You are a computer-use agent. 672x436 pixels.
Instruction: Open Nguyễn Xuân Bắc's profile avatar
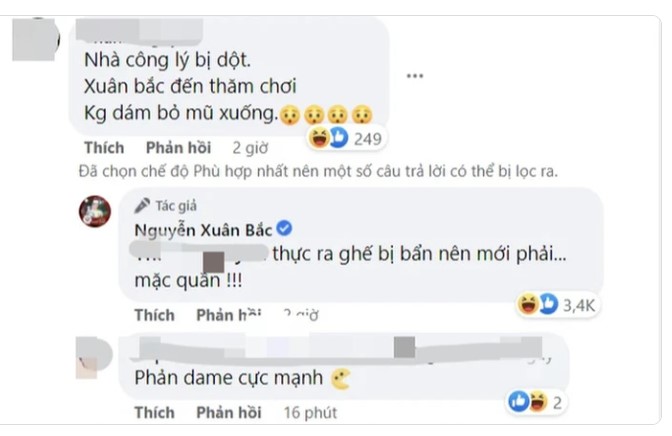coord(95,211)
